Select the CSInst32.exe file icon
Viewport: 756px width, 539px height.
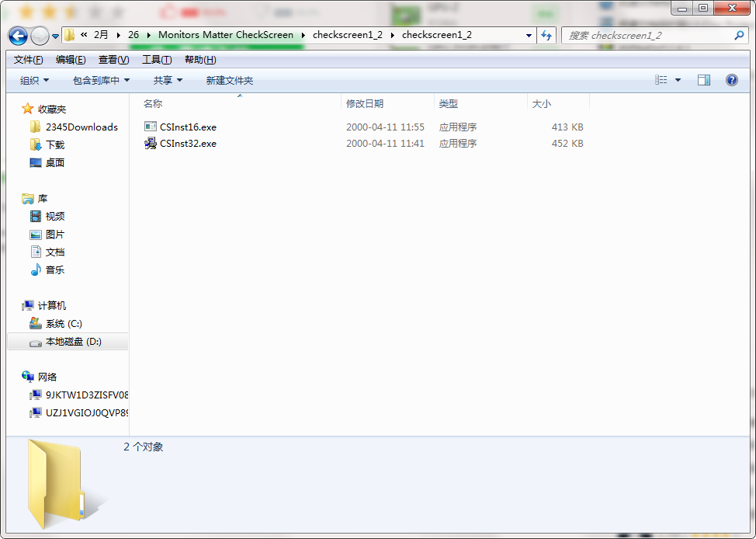click(151, 143)
